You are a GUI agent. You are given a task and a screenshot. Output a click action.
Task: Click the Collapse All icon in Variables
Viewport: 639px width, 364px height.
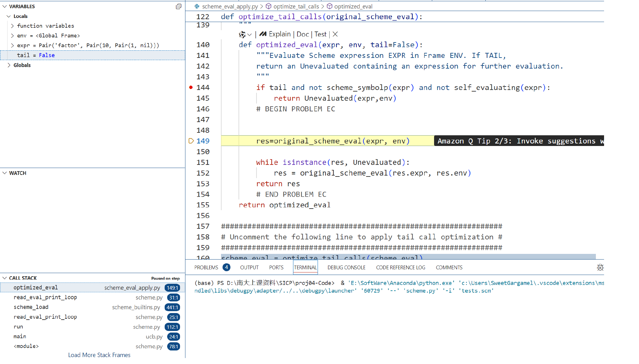click(178, 6)
